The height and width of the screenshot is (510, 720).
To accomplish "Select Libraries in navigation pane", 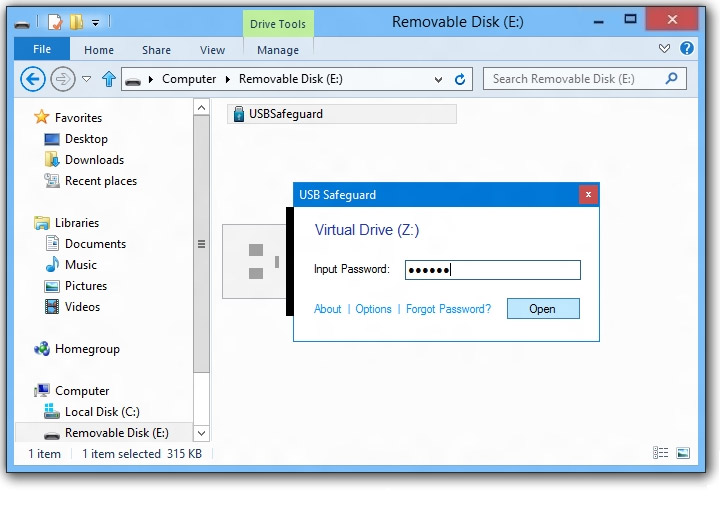I will 77,223.
